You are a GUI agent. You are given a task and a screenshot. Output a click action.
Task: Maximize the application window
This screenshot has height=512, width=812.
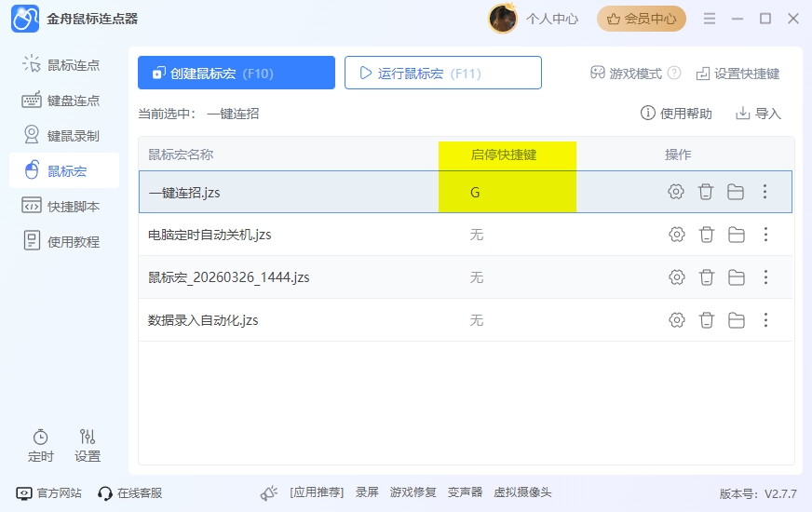point(765,19)
